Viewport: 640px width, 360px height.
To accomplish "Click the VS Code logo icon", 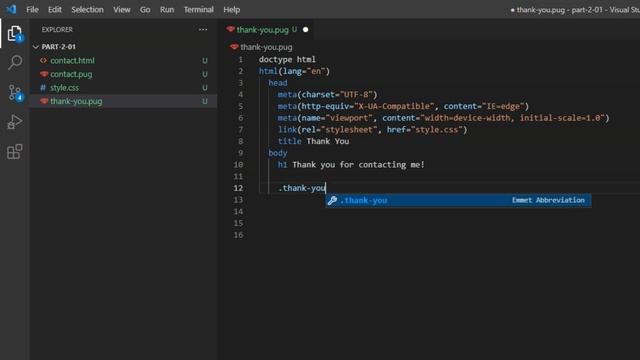I will click(x=11, y=9).
